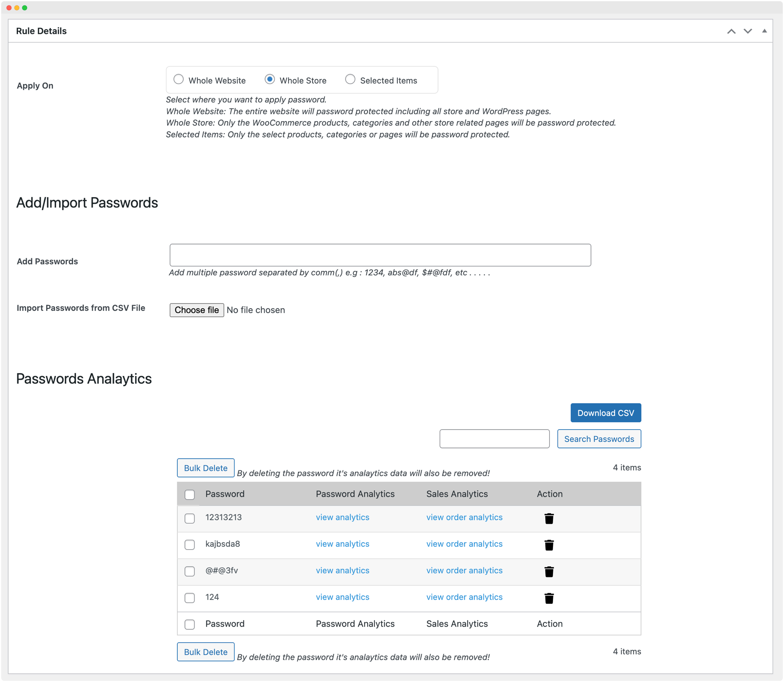Delete the password @#@3fv using its trash icon
The width and height of the screenshot is (784, 682).
pos(549,571)
